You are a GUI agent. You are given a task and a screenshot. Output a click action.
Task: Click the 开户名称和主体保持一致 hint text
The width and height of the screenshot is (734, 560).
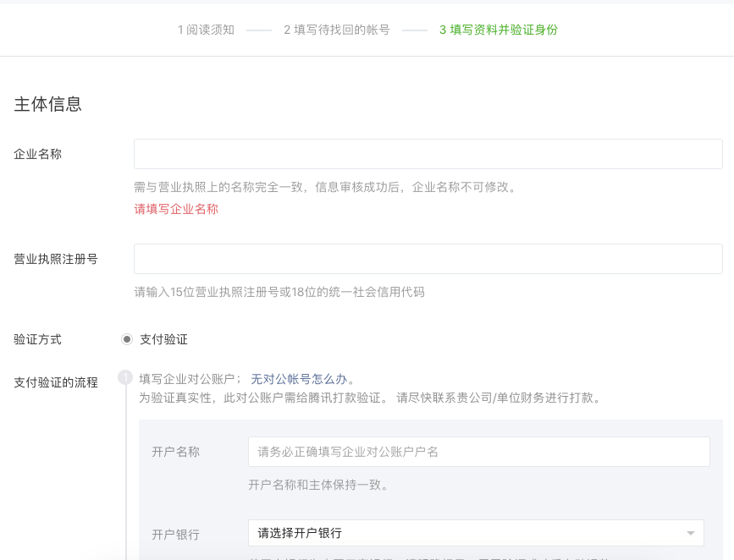318,486
